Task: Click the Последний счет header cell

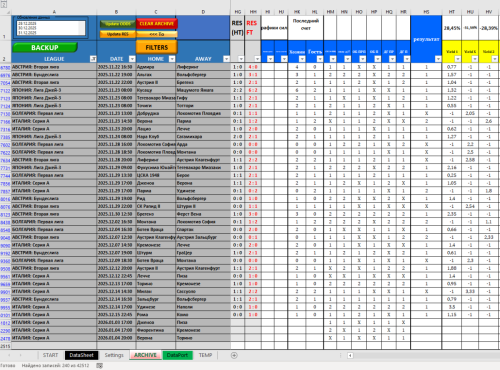Action: 306,25
